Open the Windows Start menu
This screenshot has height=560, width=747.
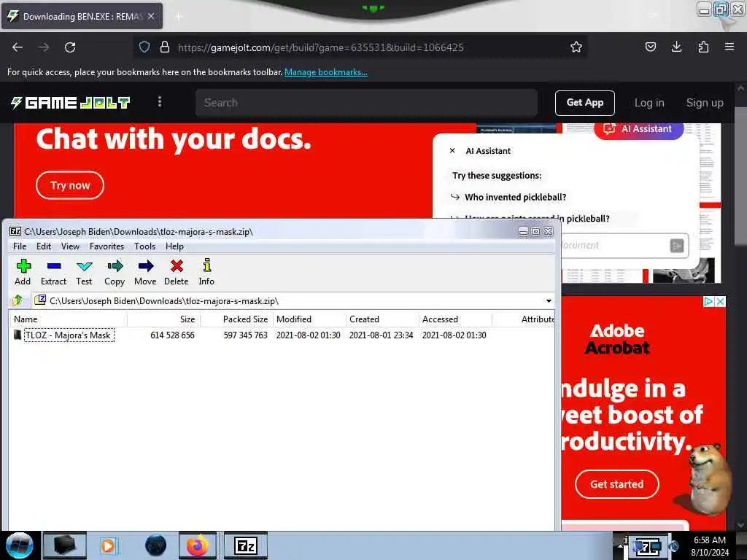coord(19,545)
